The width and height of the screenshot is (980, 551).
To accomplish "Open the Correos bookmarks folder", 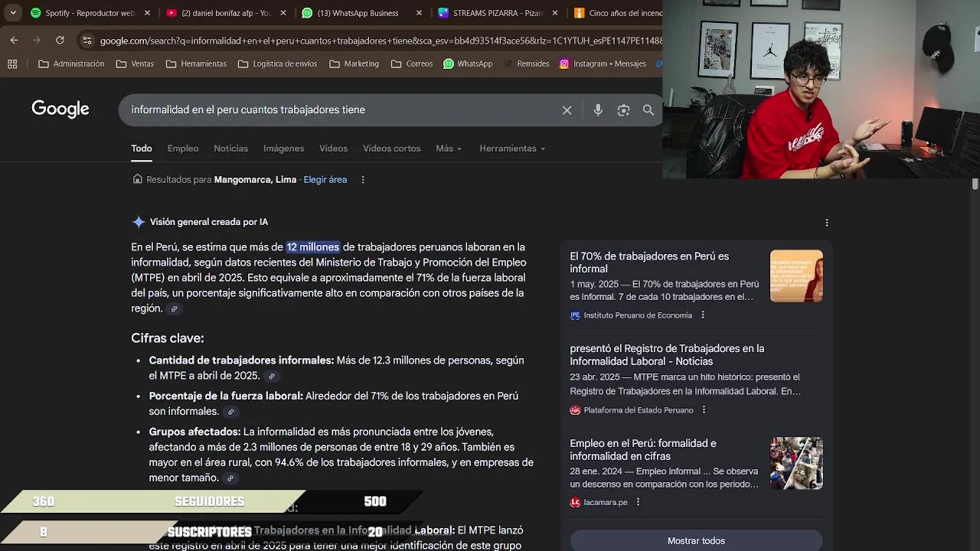I will (x=412, y=64).
